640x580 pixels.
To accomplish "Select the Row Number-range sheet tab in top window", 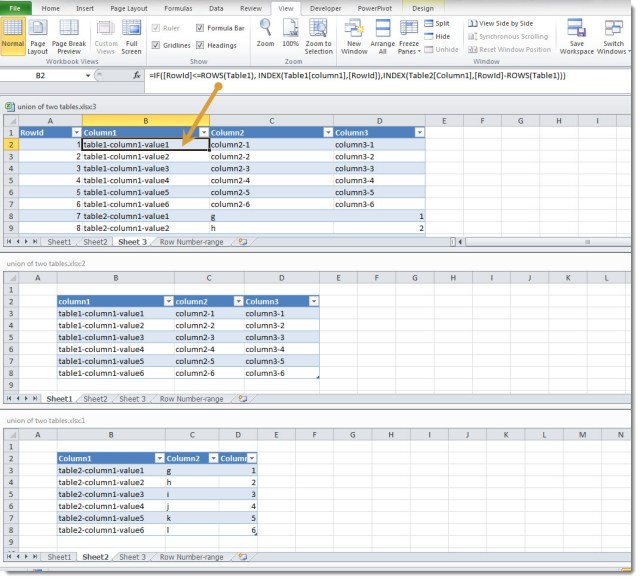I will pyautogui.click(x=191, y=241).
